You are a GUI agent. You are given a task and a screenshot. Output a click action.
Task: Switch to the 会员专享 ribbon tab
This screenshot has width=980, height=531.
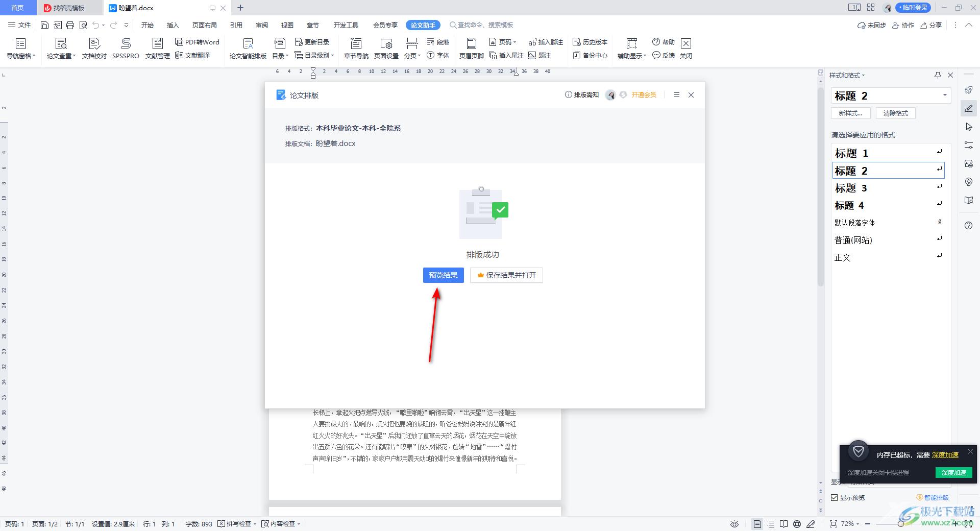point(385,25)
